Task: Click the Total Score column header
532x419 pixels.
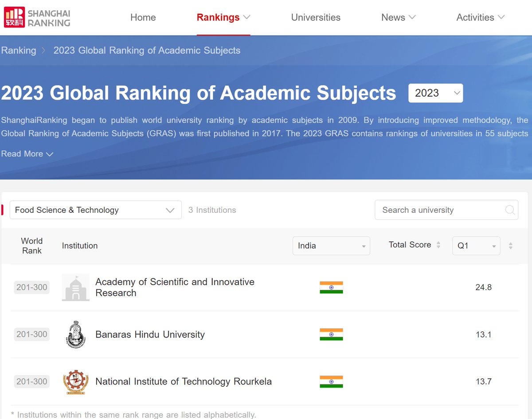Action: pos(410,245)
